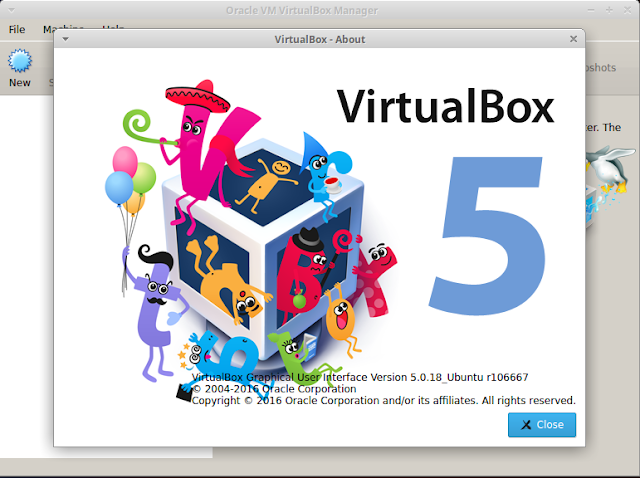This screenshot has height=478, width=640.
Task: Click the copyright 2016 Oracle Corporation line
Action: pos(384,400)
